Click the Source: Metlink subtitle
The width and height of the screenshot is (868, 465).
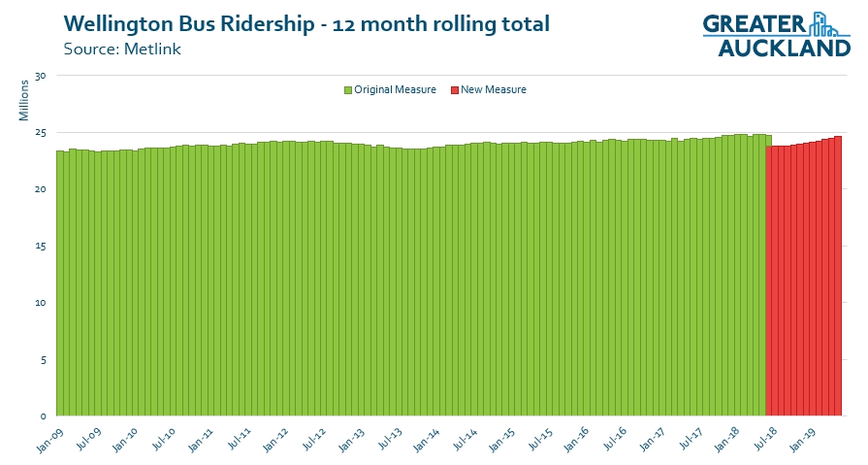[x=122, y=49]
